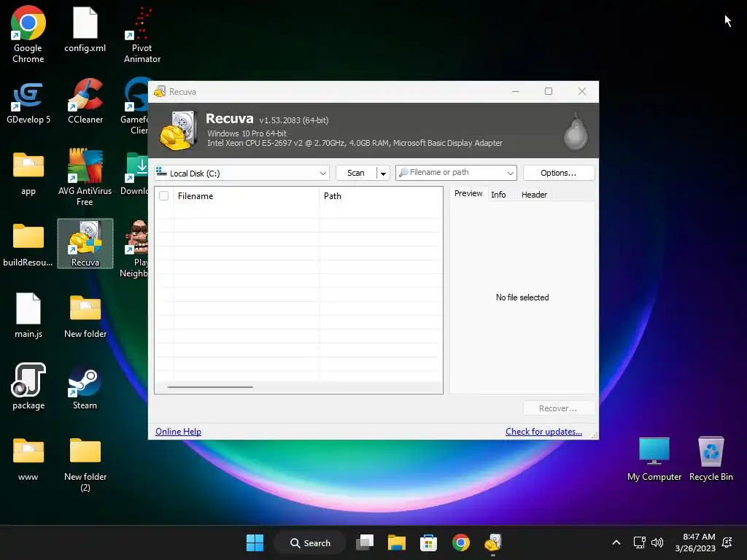
Task: Select the config.xml file on desktop
Action: point(85,29)
